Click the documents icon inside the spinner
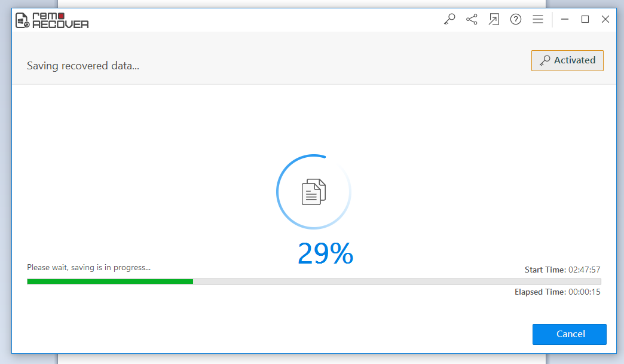This screenshot has height=364, width=624. [x=314, y=192]
